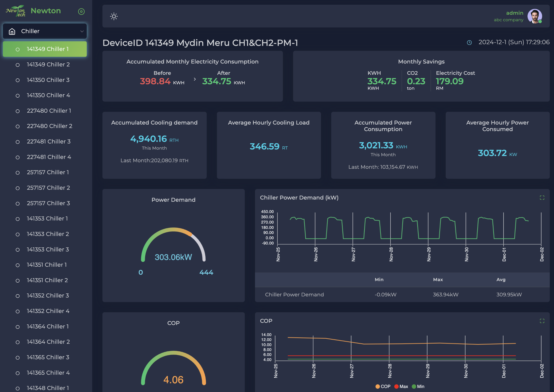Go to 141351 Chiller 1
This screenshot has width=554, height=392.
(x=45, y=265)
